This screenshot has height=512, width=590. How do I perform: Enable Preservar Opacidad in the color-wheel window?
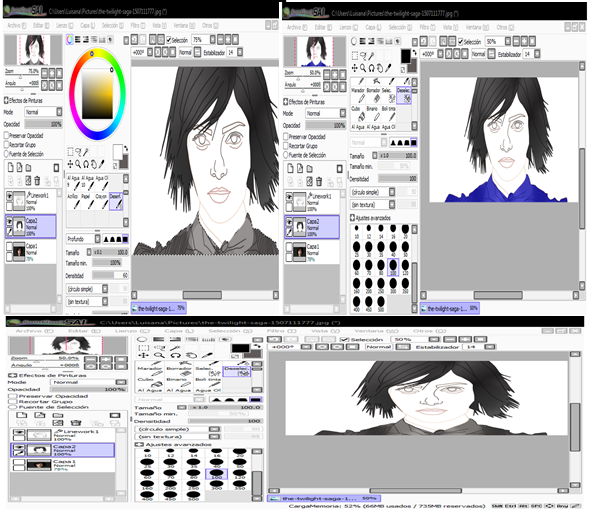[6, 135]
